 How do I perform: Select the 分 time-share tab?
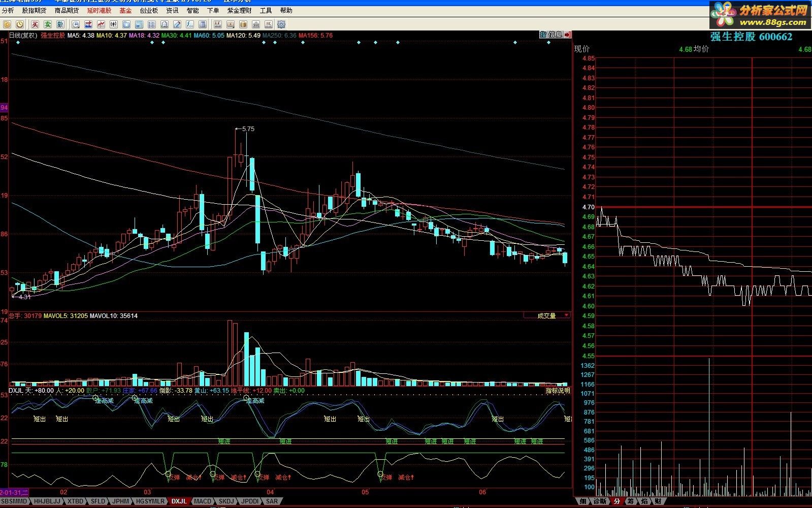tap(616, 501)
